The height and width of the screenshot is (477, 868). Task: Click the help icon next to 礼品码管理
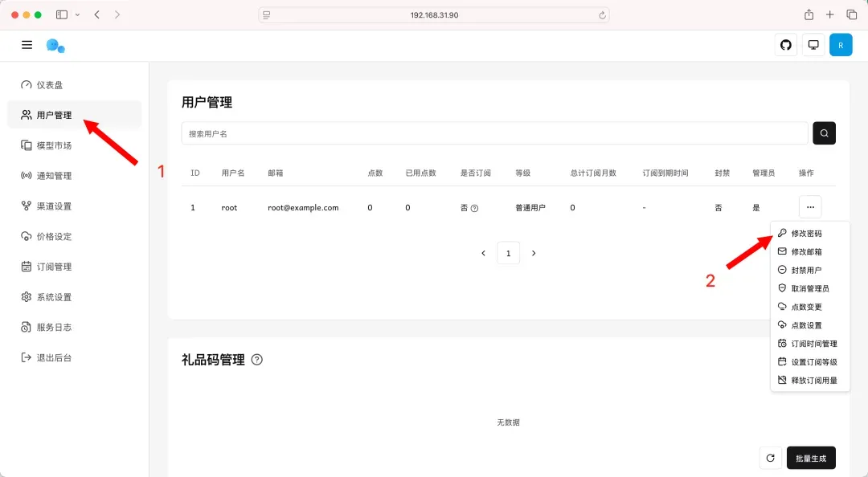click(257, 360)
